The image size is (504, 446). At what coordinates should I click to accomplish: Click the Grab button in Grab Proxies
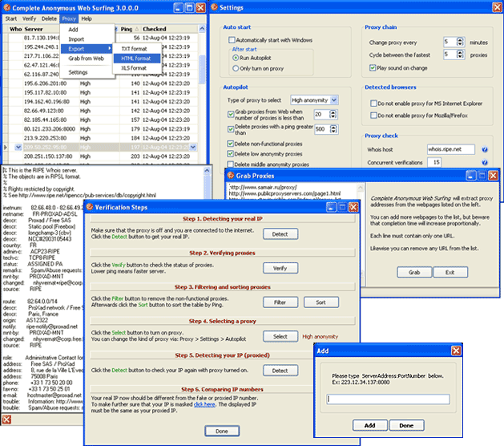[x=414, y=272]
